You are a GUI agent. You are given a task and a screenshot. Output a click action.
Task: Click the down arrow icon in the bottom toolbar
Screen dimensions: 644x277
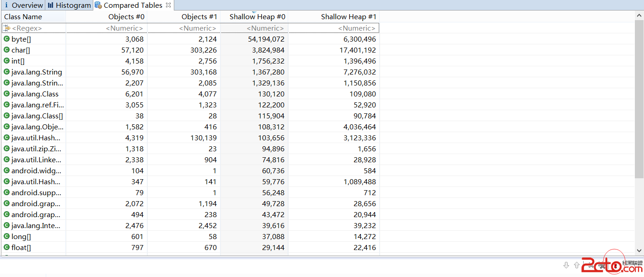[566, 265]
